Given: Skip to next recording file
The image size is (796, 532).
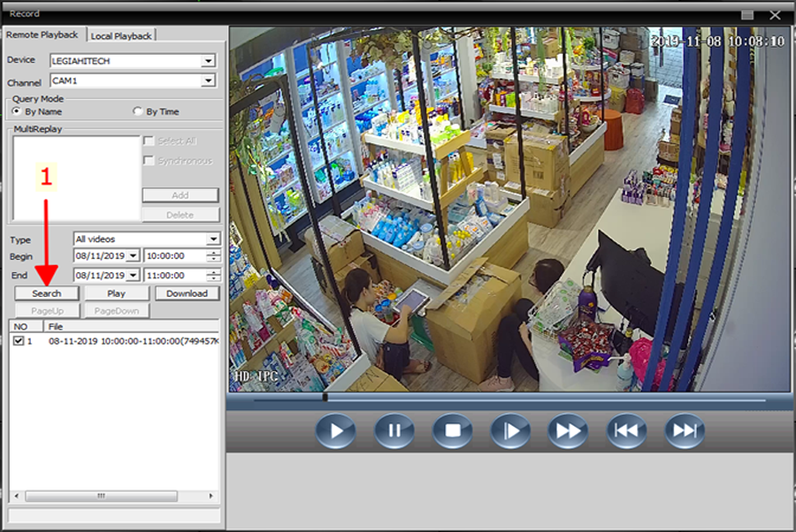Looking at the screenshot, I should (x=685, y=430).
